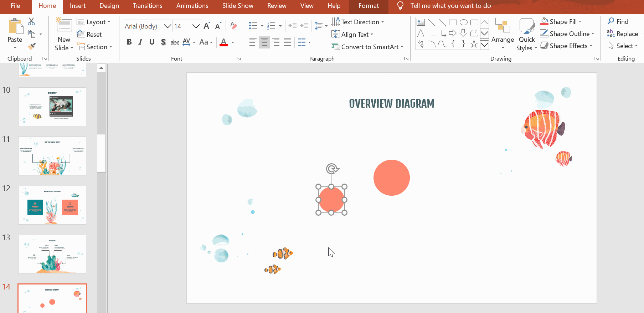Toggle center paragraph alignment
Image resolution: width=644 pixels, height=313 pixels.
click(x=264, y=42)
